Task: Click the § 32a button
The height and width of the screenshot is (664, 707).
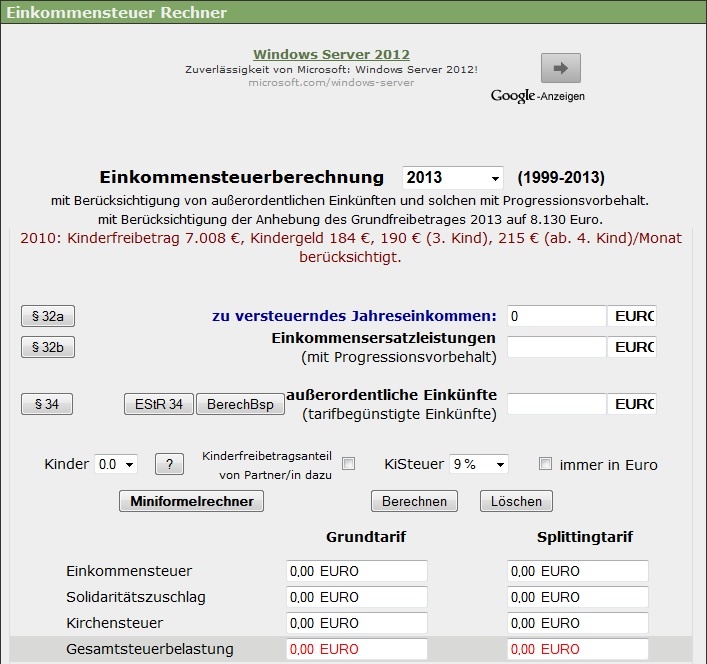Action: [48, 316]
